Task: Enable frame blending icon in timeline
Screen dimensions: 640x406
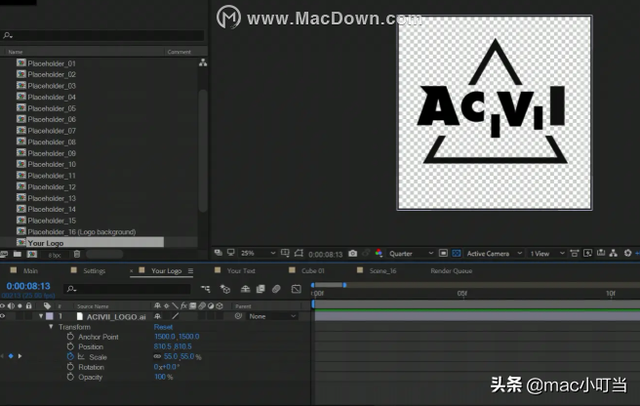Action: pyautogui.click(x=260, y=289)
